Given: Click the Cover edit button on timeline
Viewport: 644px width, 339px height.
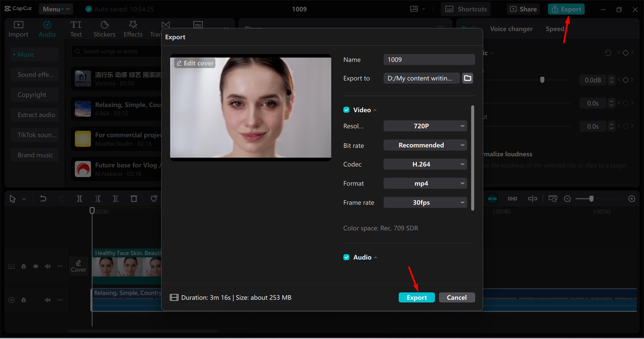Looking at the screenshot, I should 78,266.
